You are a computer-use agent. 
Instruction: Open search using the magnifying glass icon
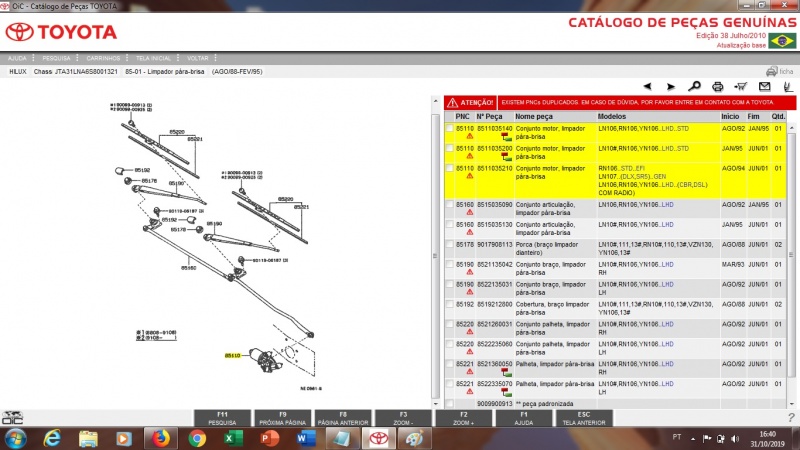pos(694,87)
